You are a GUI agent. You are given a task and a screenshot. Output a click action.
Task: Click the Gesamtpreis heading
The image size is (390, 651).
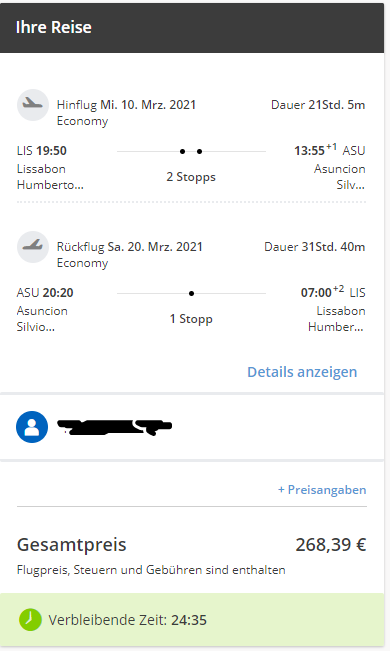pos(71,544)
